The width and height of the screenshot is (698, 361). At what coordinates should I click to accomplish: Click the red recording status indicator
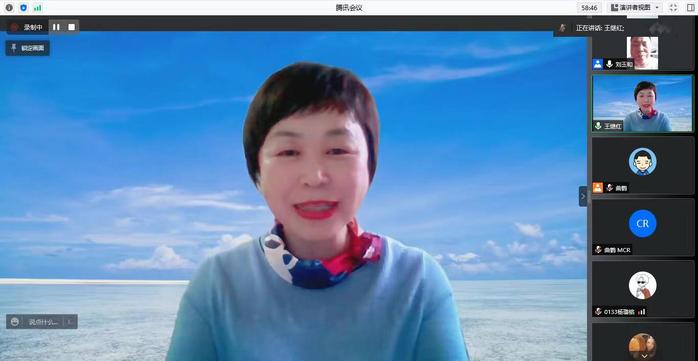point(14,27)
